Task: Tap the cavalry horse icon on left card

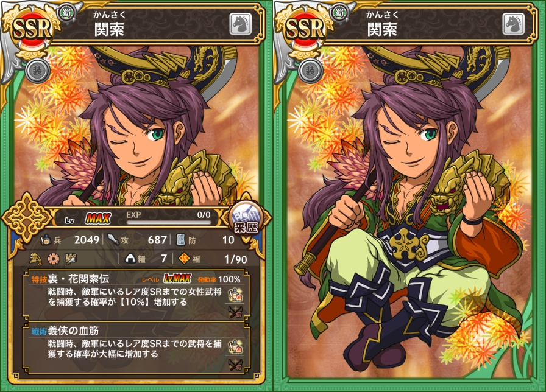Action: tap(240, 24)
